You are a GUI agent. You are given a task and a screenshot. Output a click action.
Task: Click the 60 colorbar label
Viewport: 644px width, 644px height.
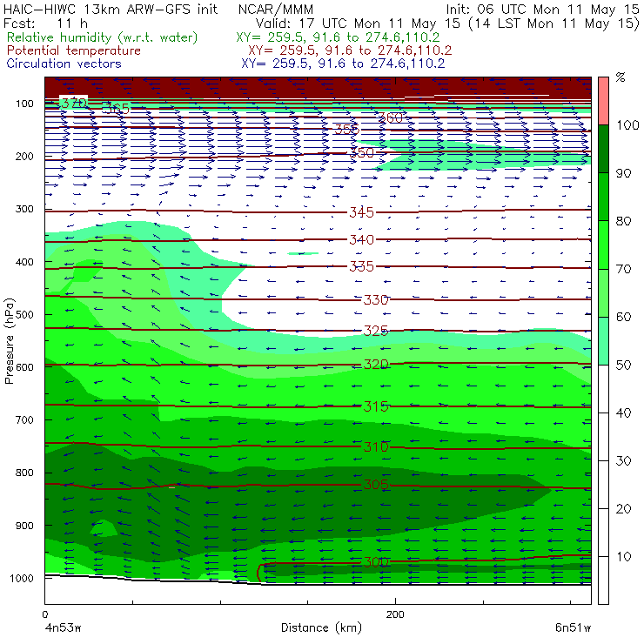(x=623, y=317)
